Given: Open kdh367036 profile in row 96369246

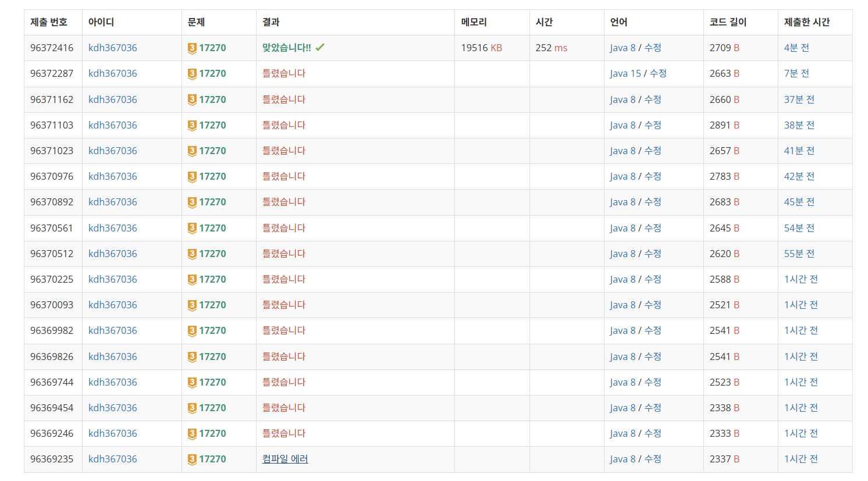Looking at the screenshot, I should pos(113,433).
